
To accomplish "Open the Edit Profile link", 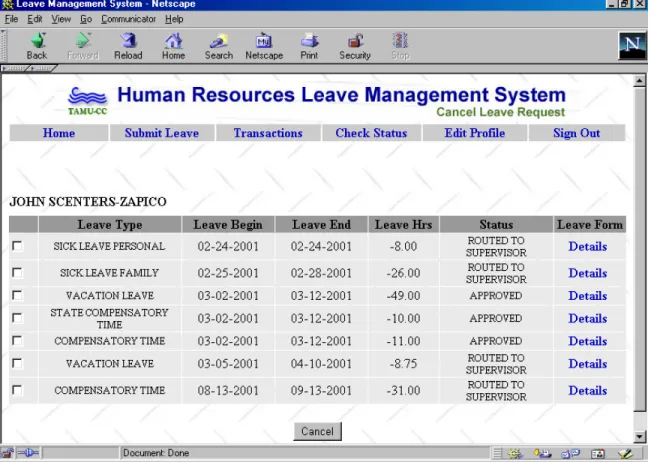I will 475,133.
